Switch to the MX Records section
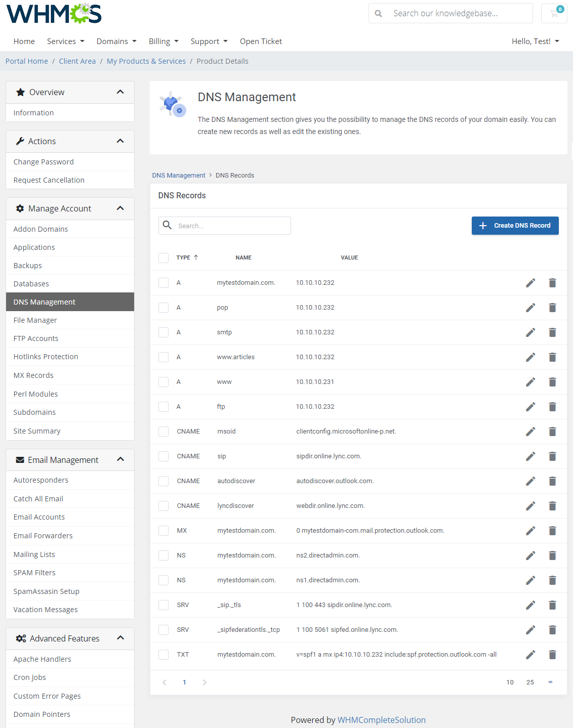The height and width of the screenshot is (728, 573). tap(33, 375)
